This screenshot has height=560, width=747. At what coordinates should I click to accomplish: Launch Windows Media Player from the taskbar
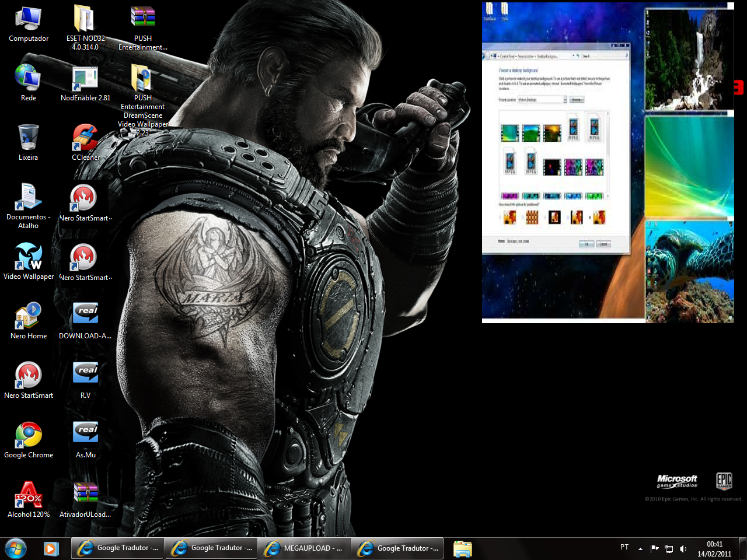51,548
